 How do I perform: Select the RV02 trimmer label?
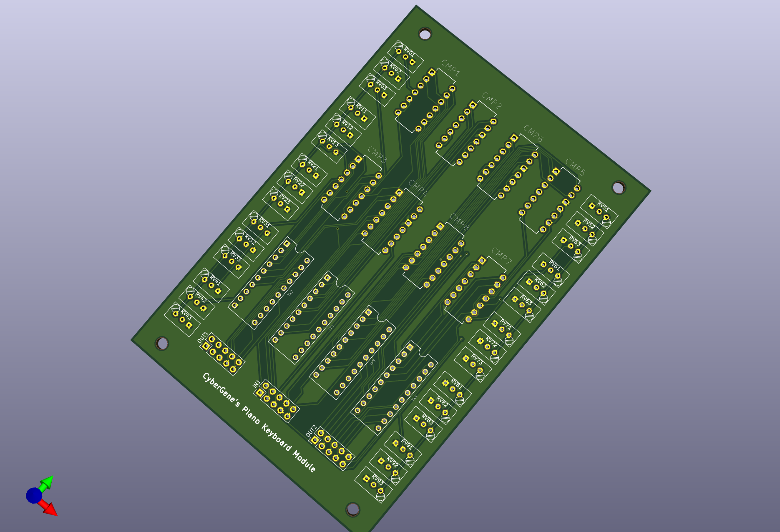(x=395, y=68)
